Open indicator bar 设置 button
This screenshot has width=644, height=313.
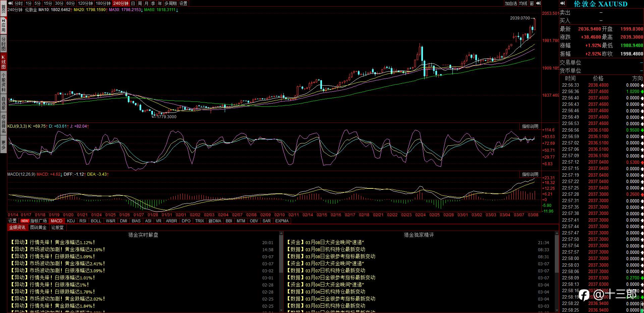[12, 221]
